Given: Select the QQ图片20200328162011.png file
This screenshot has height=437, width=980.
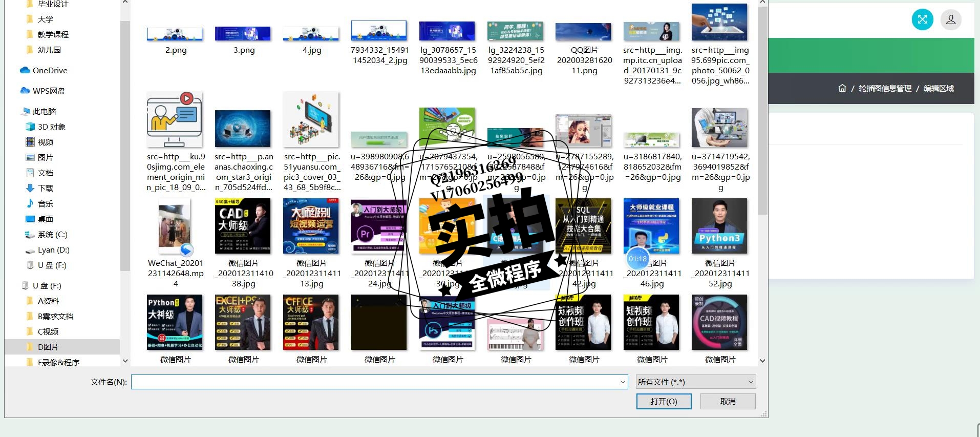Looking at the screenshot, I should pyautogui.click(x=584, y=32).
